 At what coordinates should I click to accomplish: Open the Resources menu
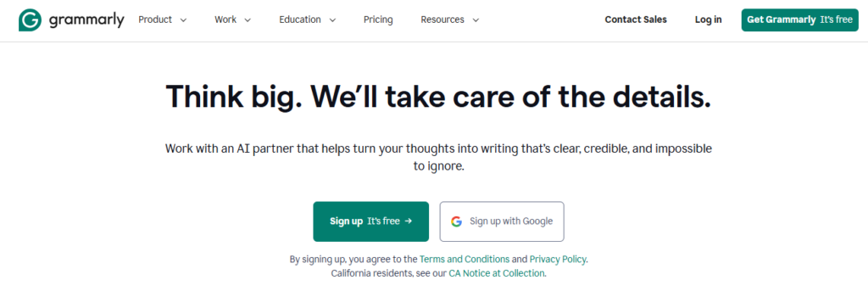pos(449,20)
